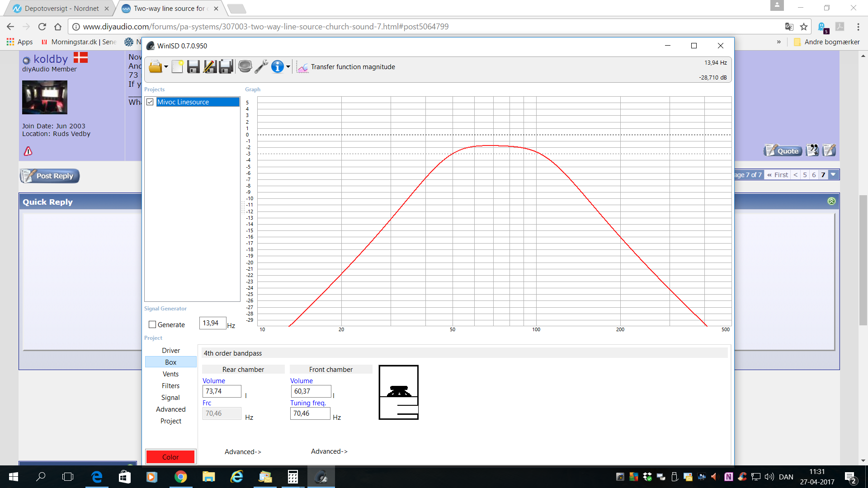The height and width of the screenshot is (488, 868).
Task: Open koldby user profile link
Action: point(51,59)
